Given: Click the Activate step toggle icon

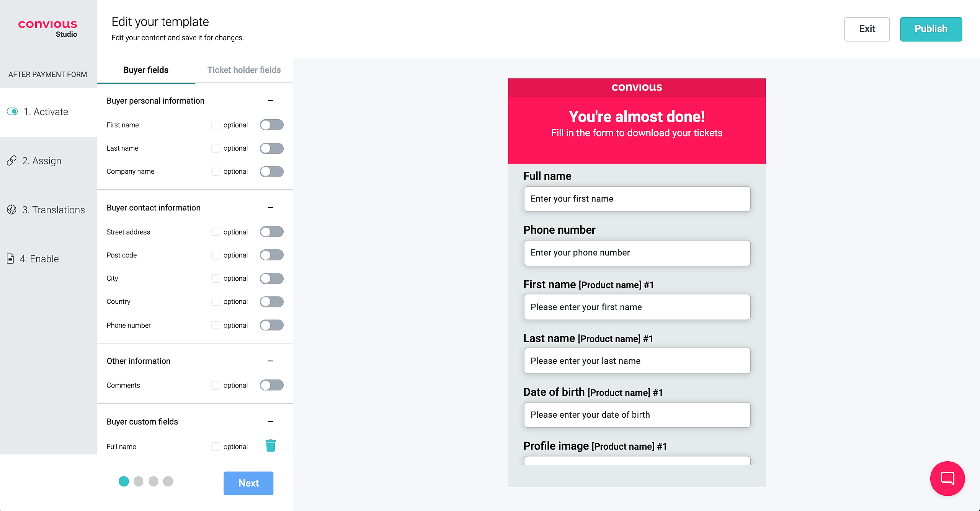Looking at the screenshot, I should coord(12,112).
